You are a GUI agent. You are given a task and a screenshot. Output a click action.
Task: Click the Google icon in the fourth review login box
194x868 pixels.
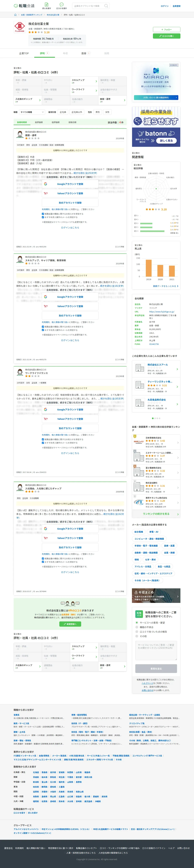[46, 529]
